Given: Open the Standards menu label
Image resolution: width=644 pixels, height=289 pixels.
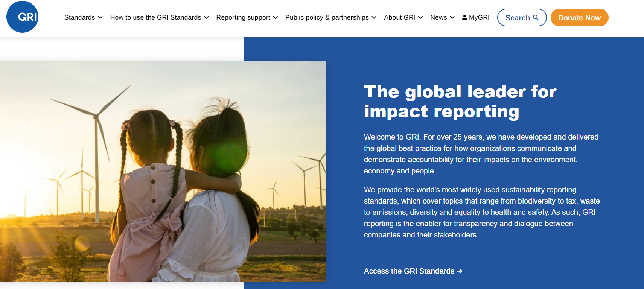Looking at the screenshot, I should click(79, 17).
